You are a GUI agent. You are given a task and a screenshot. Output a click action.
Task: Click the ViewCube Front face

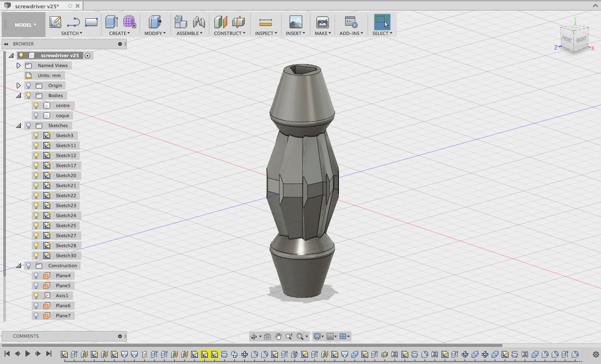point(567,40)
